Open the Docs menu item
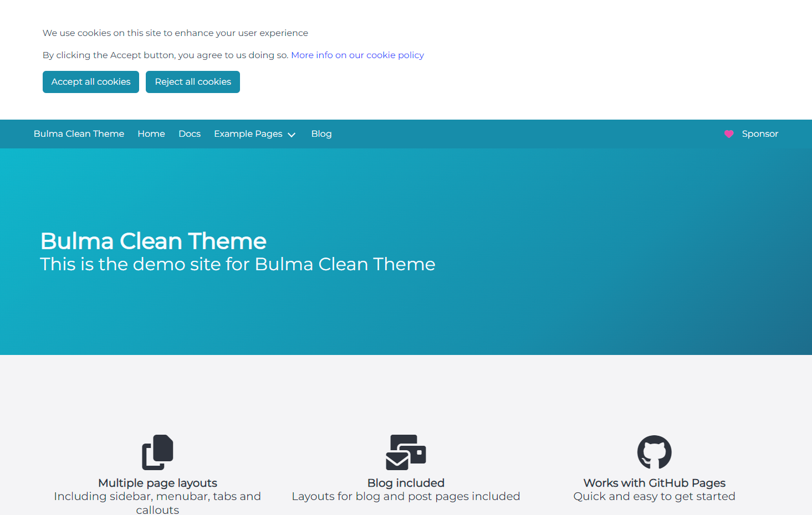This screenshot has width=812, height=515. [190, 134]
